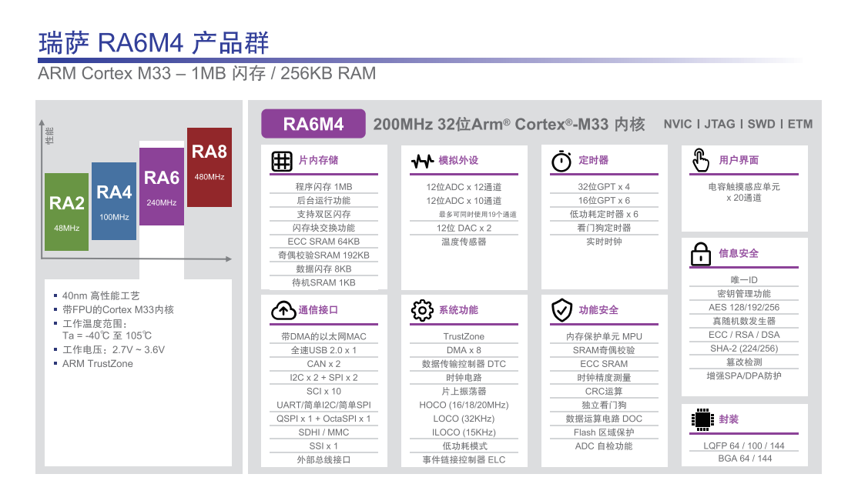Click the 用户界面 section heading
Image resolution: width=858 pixels, height=504 pixels.
pos(739,160)
